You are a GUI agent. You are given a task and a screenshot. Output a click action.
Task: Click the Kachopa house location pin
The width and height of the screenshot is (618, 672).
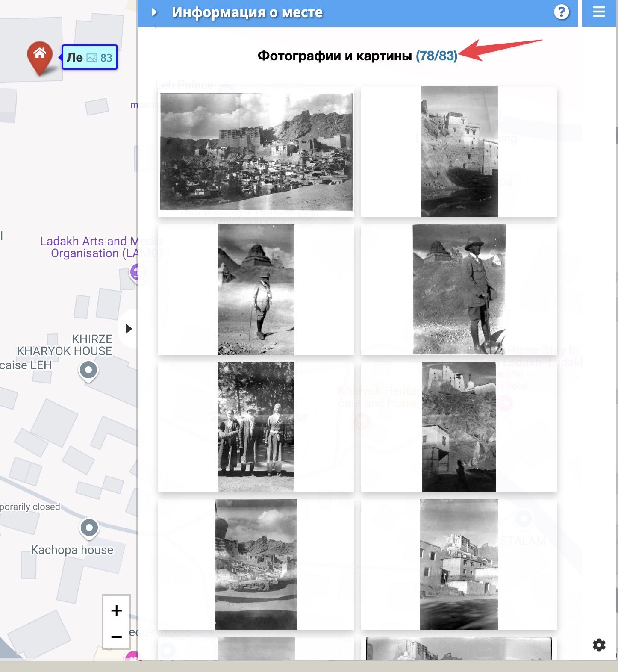(x=89, y=528)
